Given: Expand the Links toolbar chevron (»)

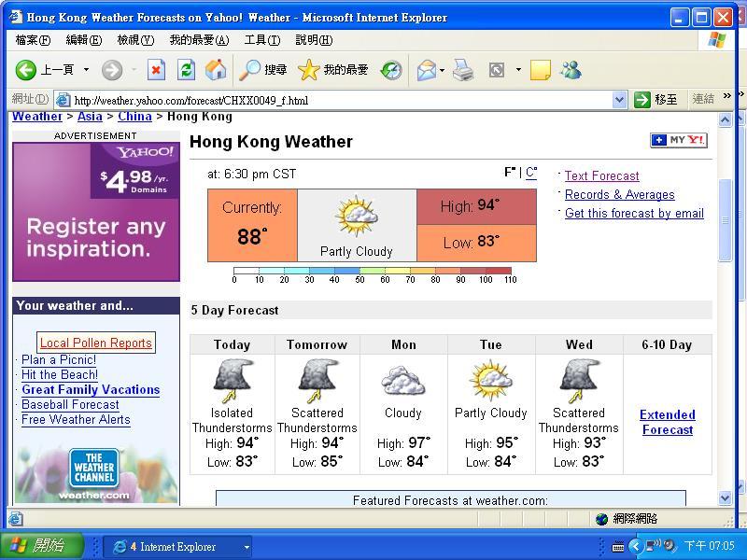Looking at the screenshot, I should 727,96.
